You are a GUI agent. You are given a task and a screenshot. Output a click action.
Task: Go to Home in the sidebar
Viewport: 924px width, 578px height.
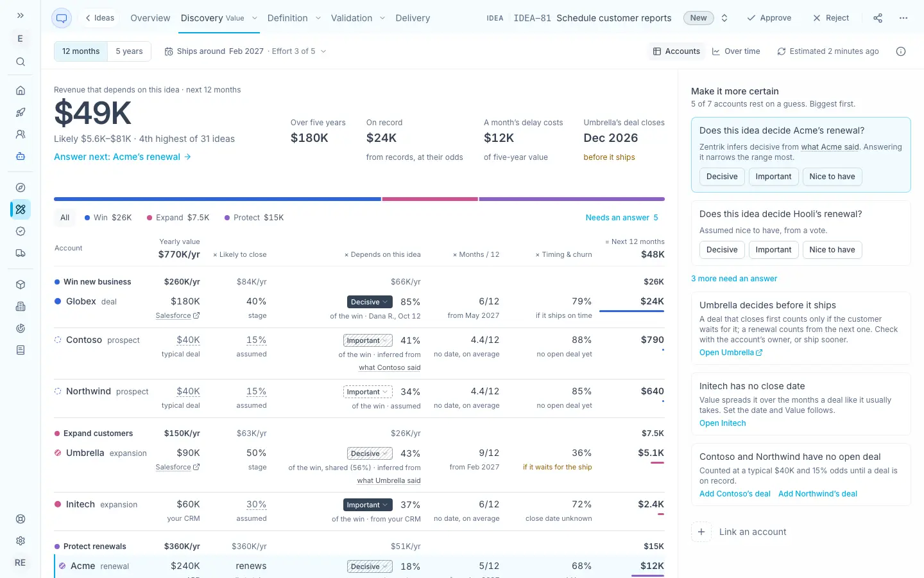point(21,91)
